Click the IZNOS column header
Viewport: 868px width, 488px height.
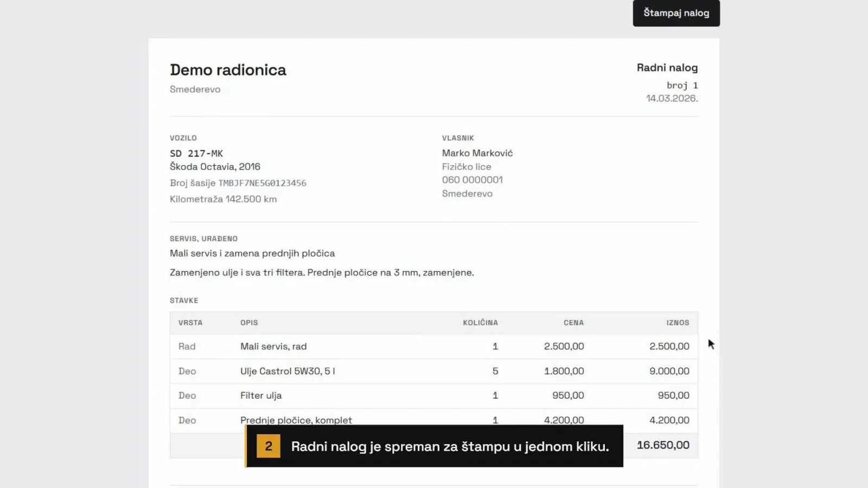point(678,323)
